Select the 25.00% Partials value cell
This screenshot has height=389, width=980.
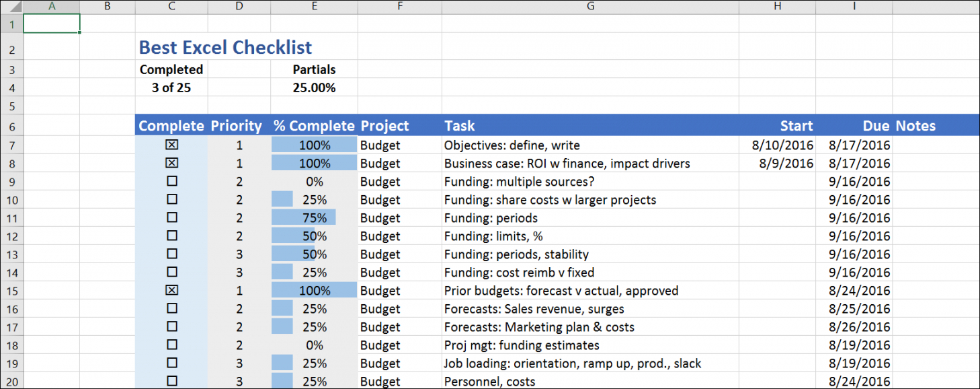314,87
